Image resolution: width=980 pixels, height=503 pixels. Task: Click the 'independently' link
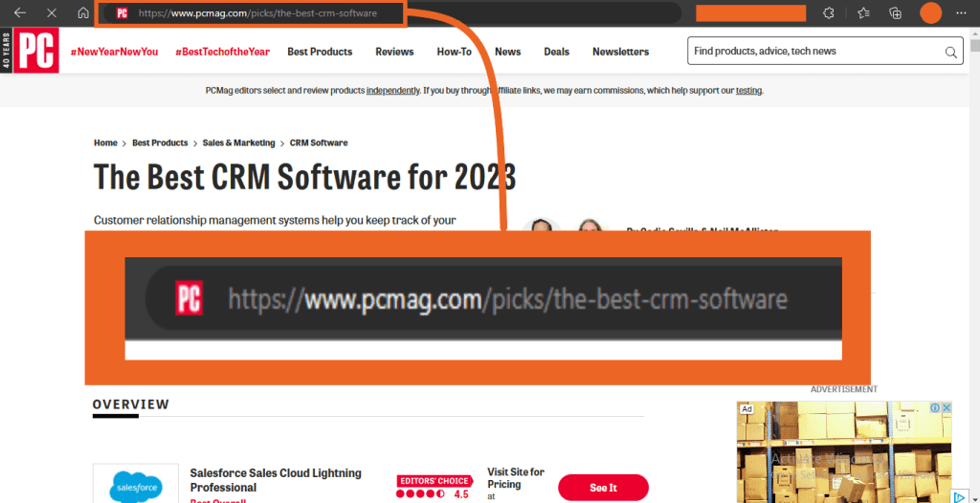tap(393, 91)
